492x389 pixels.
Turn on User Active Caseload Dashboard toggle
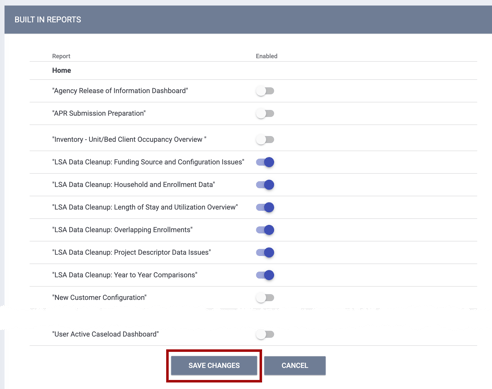(265, 334)
